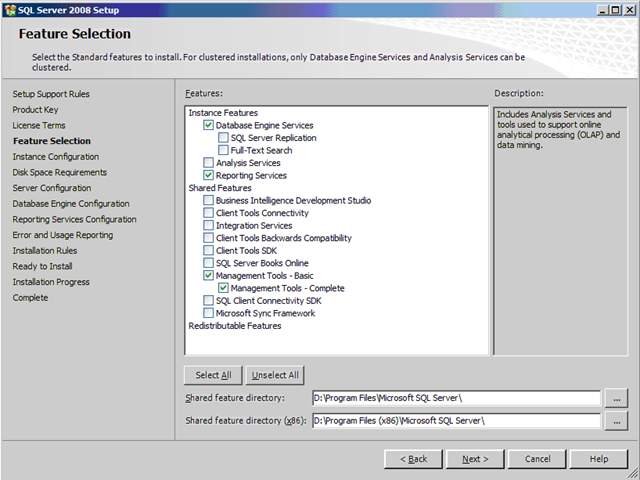The height and width of the screenshot is (480, 640).
Task: Select Installation Rules step
Action: click(45, 251)
